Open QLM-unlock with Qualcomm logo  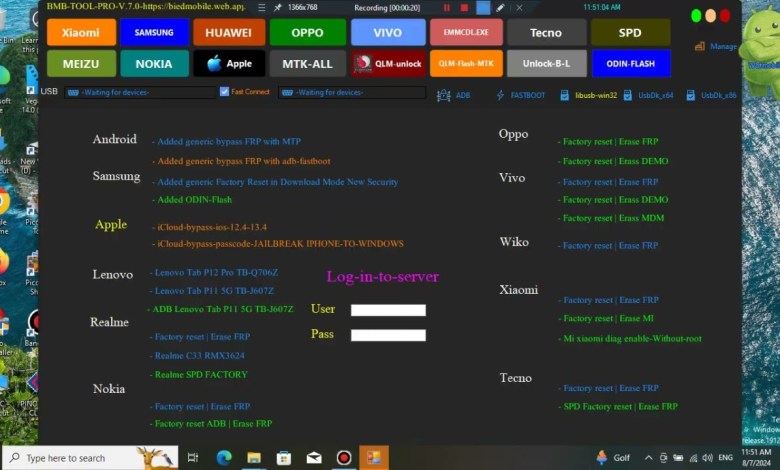pyautogui.click(x=388, y=64)
